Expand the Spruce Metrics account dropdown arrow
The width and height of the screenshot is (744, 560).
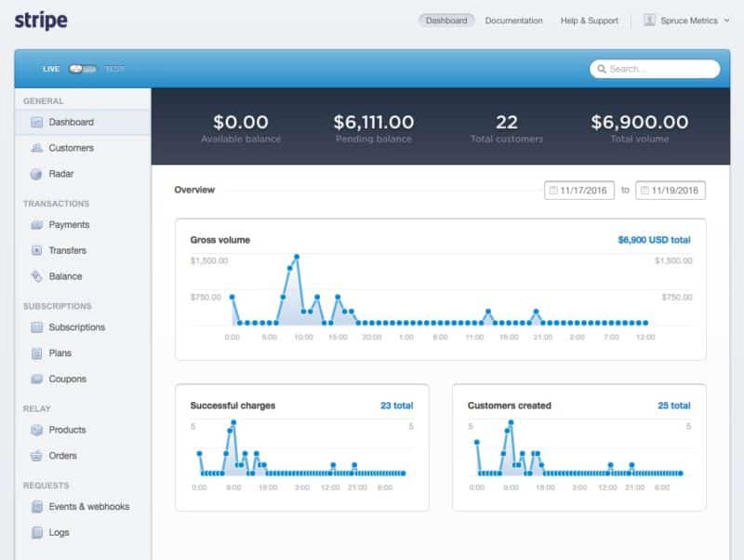(x=726, y=20)
